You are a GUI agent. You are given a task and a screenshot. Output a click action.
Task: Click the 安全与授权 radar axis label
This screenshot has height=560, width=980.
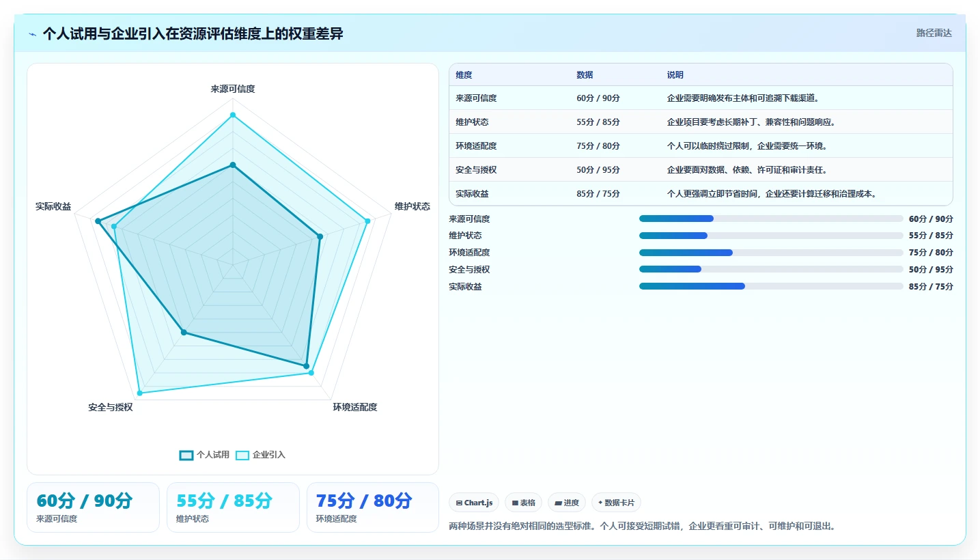[x=111, y=407]
